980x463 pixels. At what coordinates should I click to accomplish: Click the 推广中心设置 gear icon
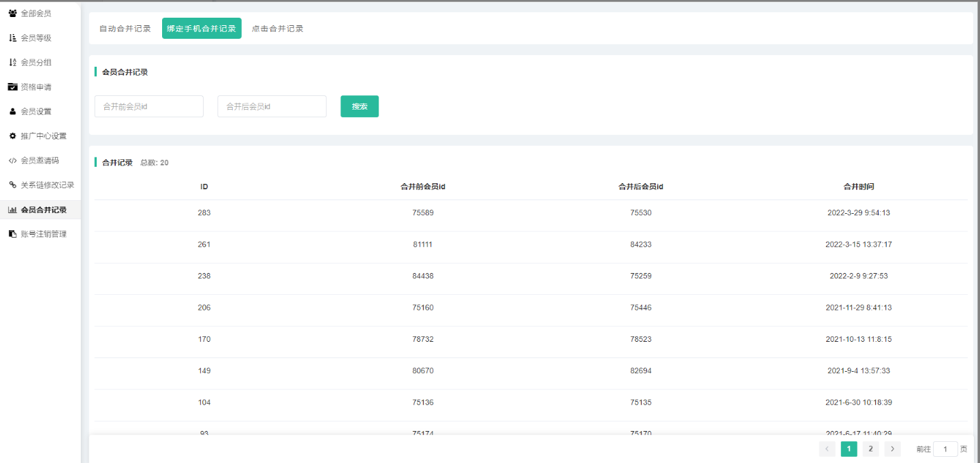click(x=12, y=135)
